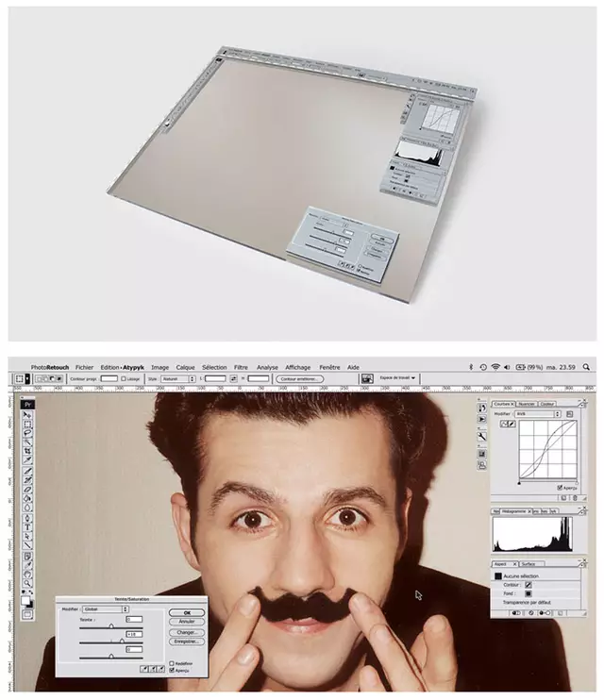Viewport: 604px width, 700px height.
Task: Click the Wi-Fi status icon
Action: point(495,367)
